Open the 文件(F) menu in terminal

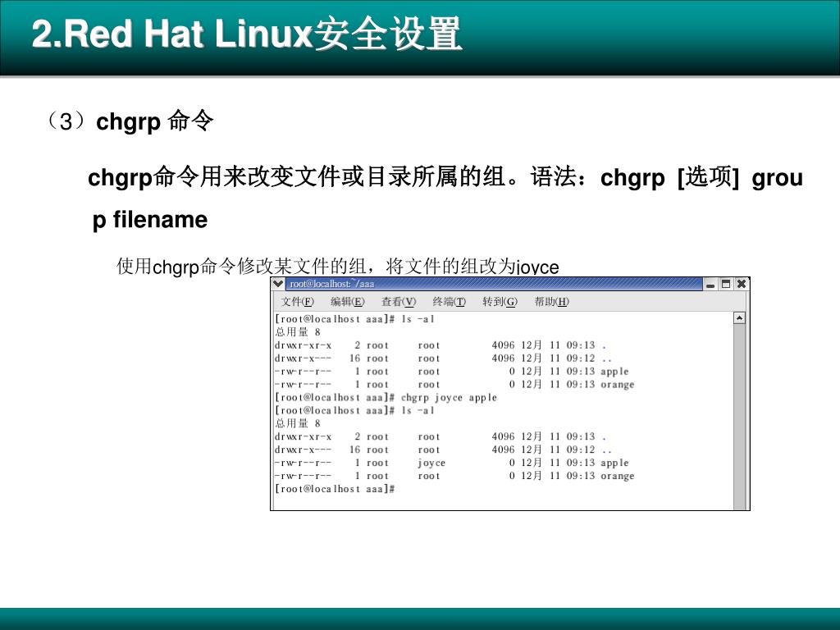(x=297, y=302)
